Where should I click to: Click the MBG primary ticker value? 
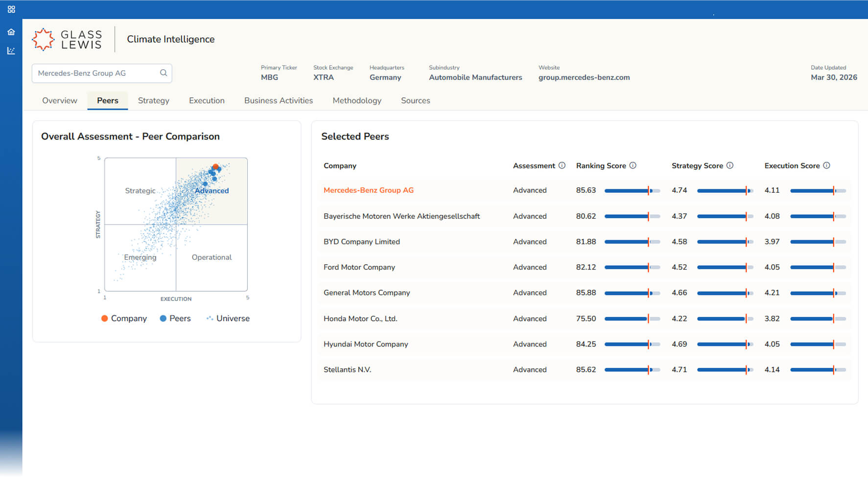pyautogui.click(x=269, y=77)
